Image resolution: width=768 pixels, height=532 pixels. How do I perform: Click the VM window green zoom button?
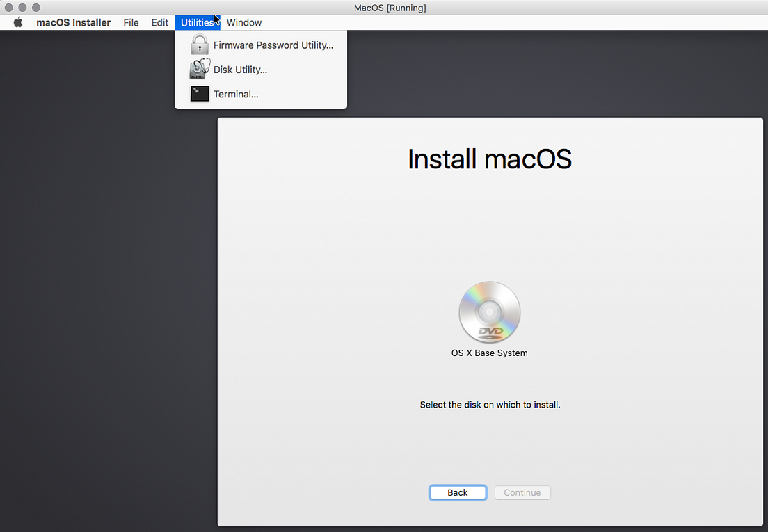tap(36, 8)
